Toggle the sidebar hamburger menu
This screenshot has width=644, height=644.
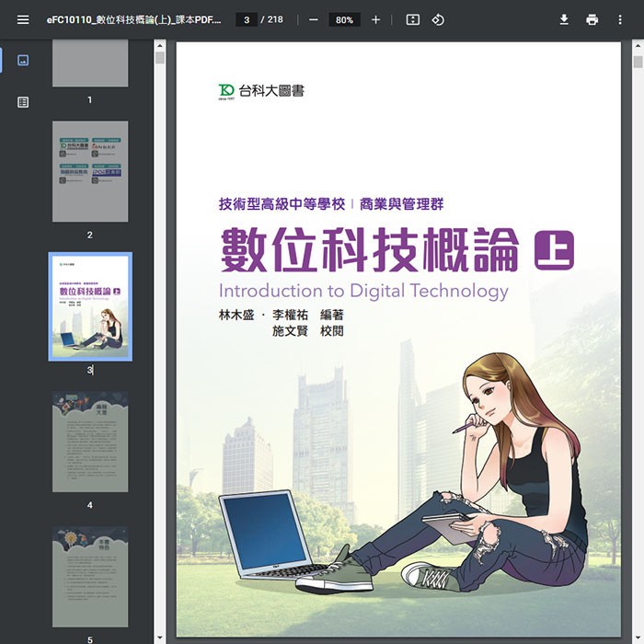pos(23,19)
